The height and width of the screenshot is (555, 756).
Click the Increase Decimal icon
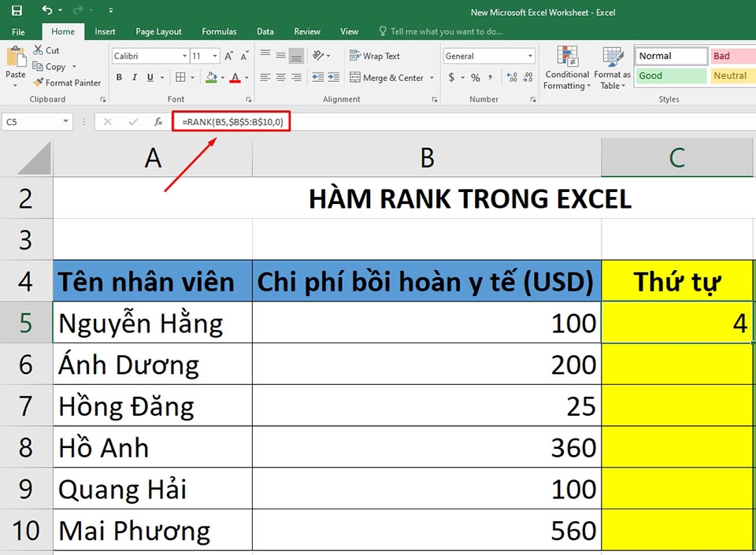(513, 78)
